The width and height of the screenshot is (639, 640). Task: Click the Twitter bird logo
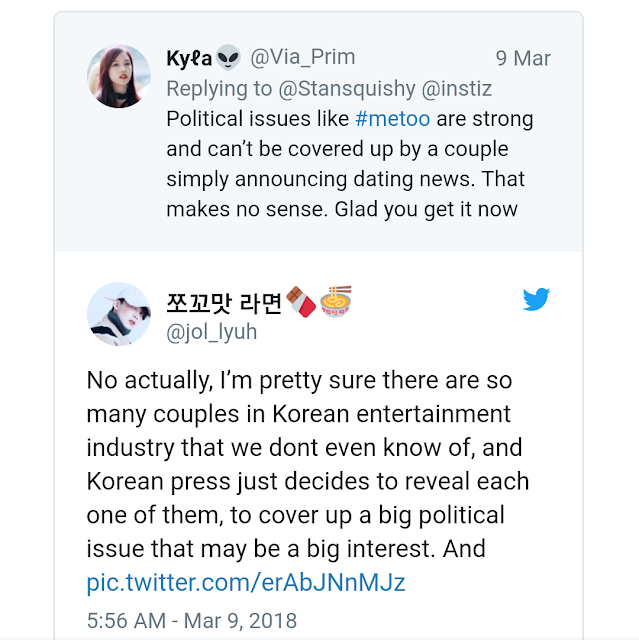tap(536, 300)
